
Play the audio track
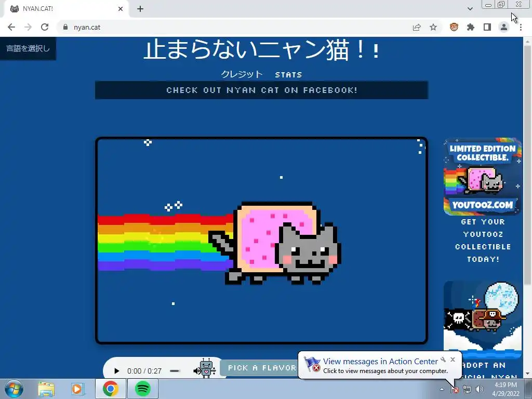click(x=116, y=371)
